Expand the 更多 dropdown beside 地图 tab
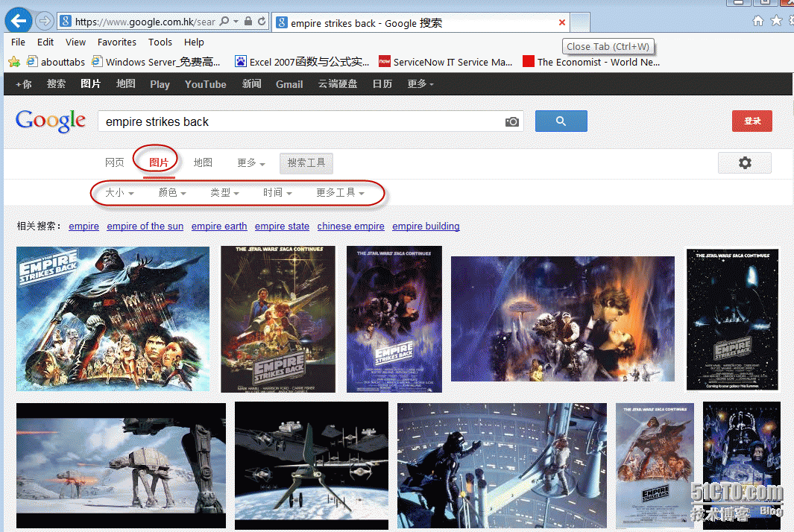 click(251, 162)
